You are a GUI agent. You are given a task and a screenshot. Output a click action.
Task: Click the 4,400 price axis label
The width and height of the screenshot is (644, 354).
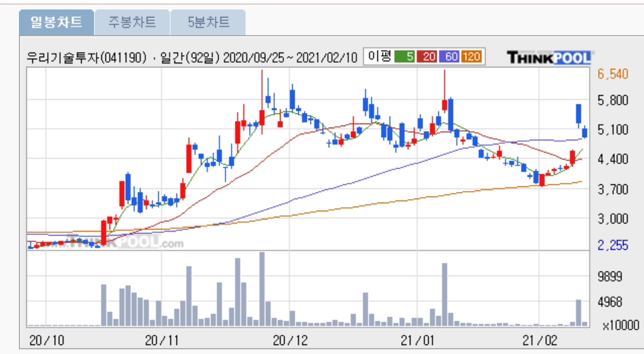(x=613, y=159)
